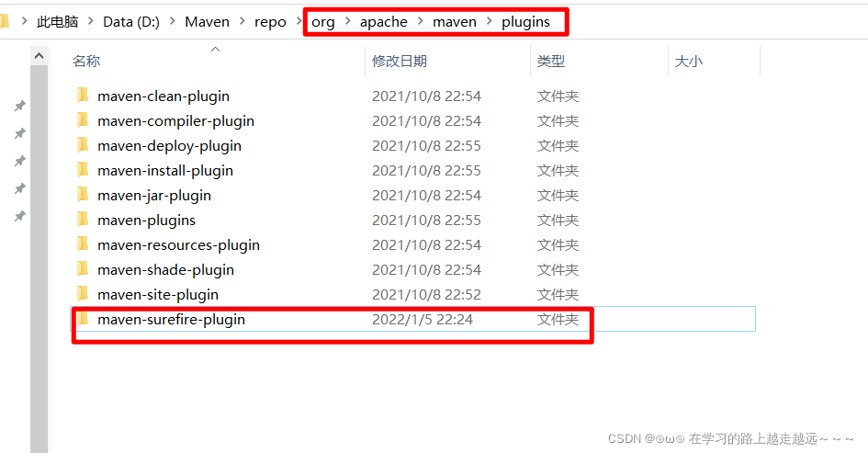Image resolution: width=868 pixels, height=453 pixels.
Task: Click the maven-resources-plugin folder icon
Action: (83, 244)
